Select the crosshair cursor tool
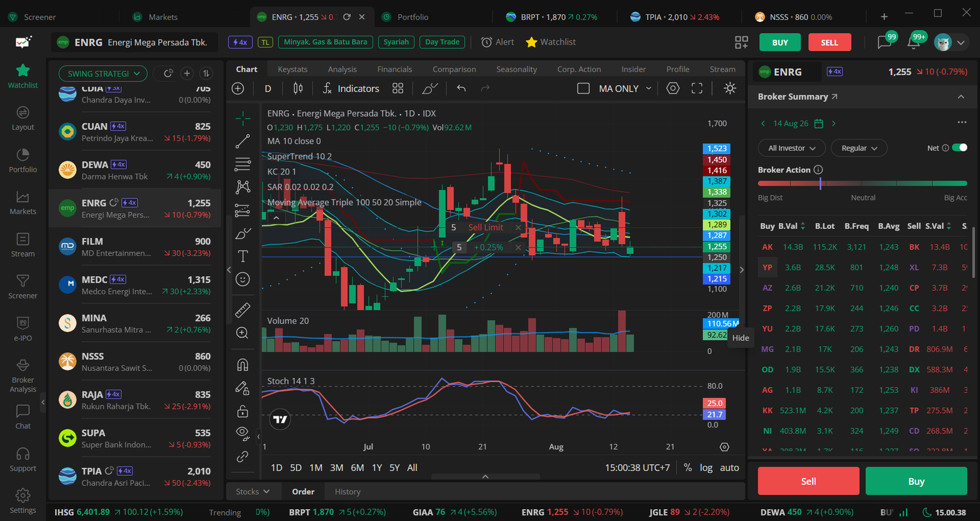980x521 pixels. (x=242, y=118)
